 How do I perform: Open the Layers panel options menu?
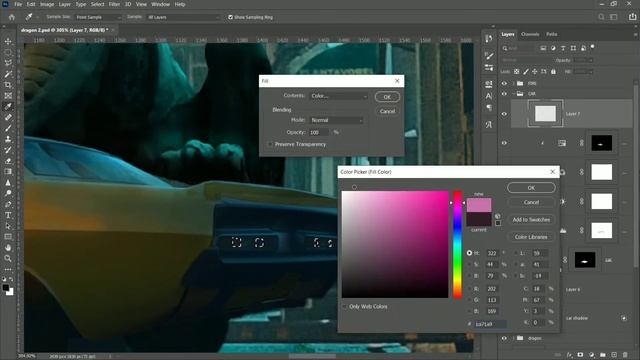(636, 35)
